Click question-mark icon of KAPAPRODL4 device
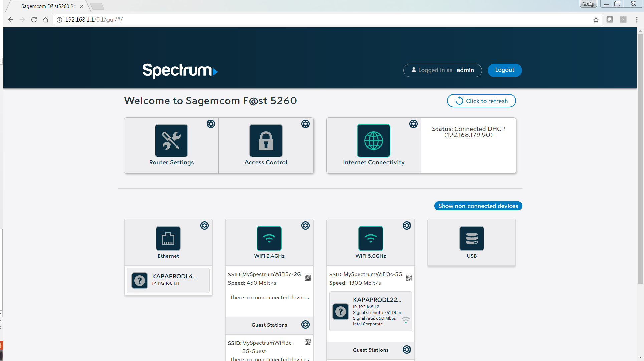The height and width of the screenshot is (361, 644). [x=140, y=281]
